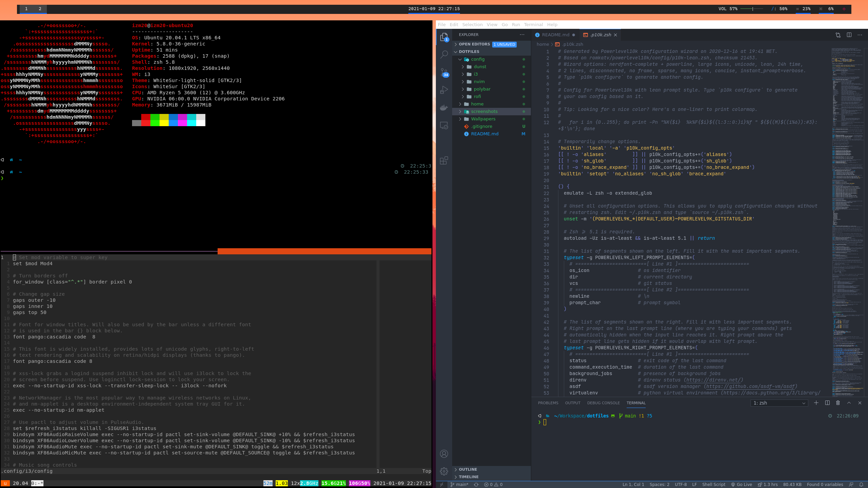Open the Search view in activity bar
Viewport: 868px width, 488px height.
(444, 54)
